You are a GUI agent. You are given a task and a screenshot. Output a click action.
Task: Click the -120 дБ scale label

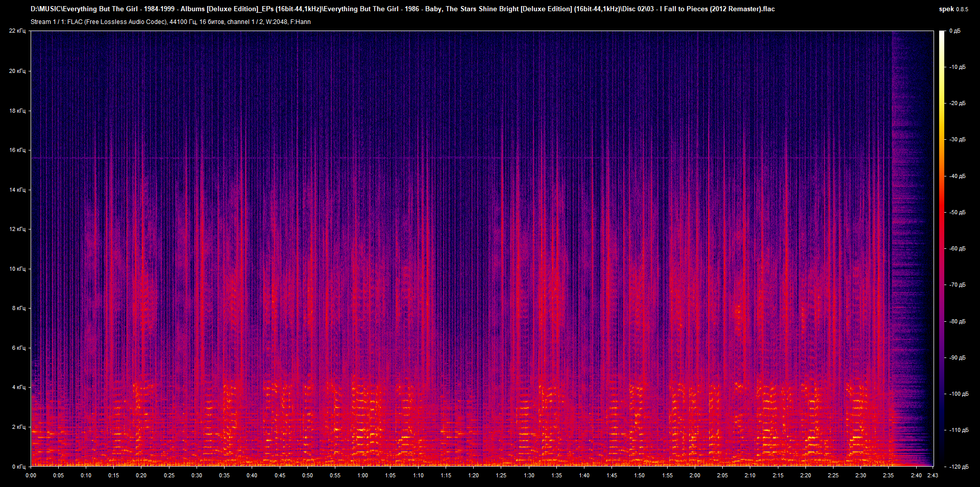[959, 467]
